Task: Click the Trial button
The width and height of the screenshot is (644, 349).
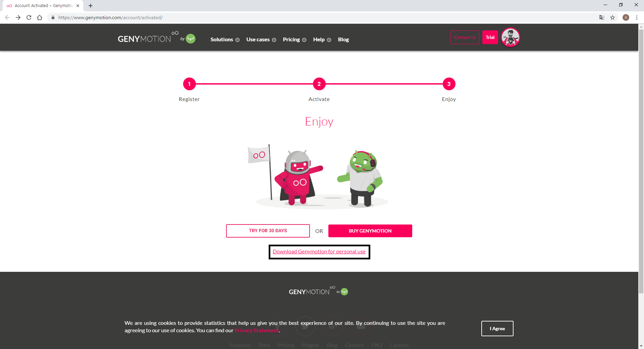Action: click(x=490, y=37)
